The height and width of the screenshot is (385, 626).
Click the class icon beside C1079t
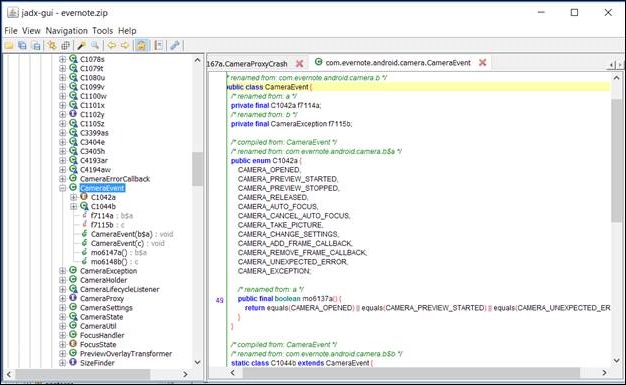click(x=73, y=68)
